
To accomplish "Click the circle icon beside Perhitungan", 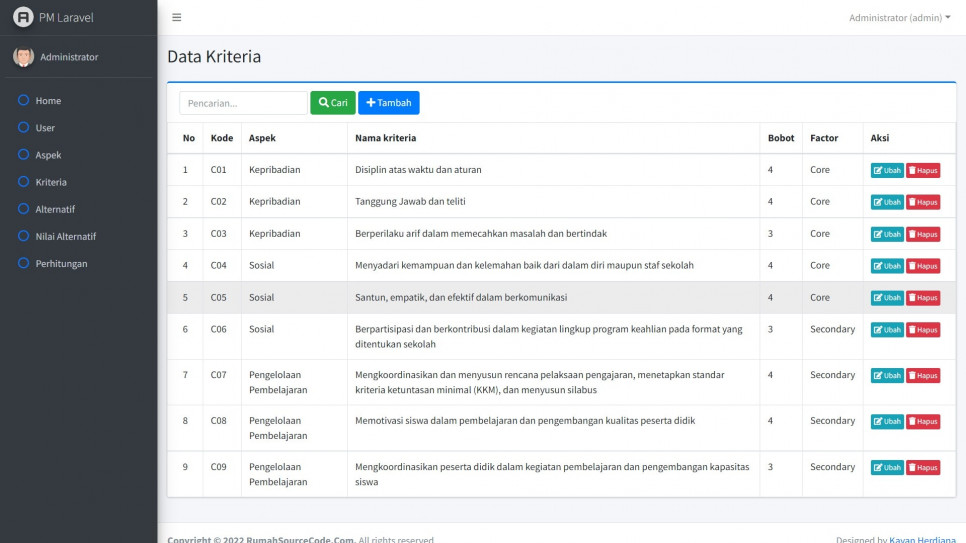I will [23, 263].
